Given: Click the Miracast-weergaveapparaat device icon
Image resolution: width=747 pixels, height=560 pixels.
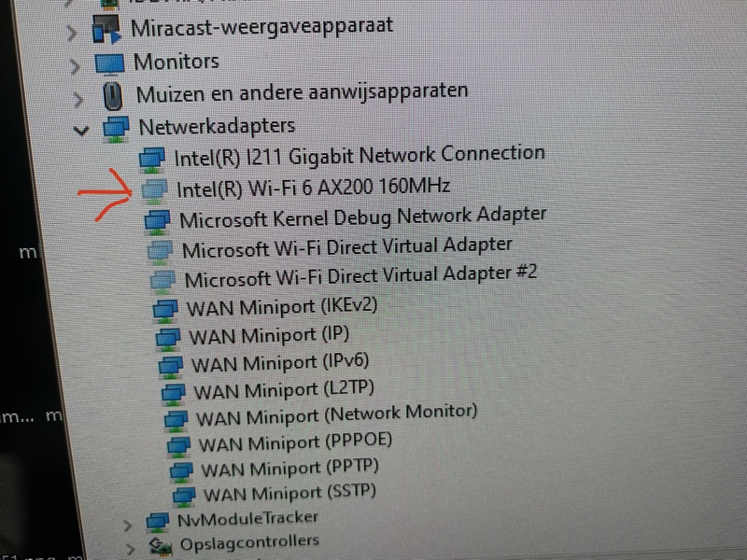Looking at the screenshot, I should point(106,29).
